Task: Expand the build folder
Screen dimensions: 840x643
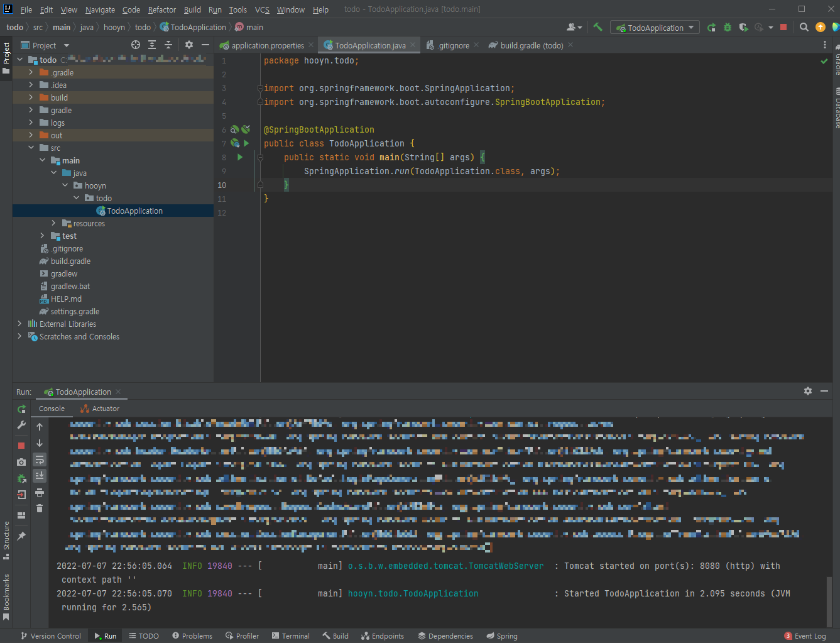Action: click(31, 97)
